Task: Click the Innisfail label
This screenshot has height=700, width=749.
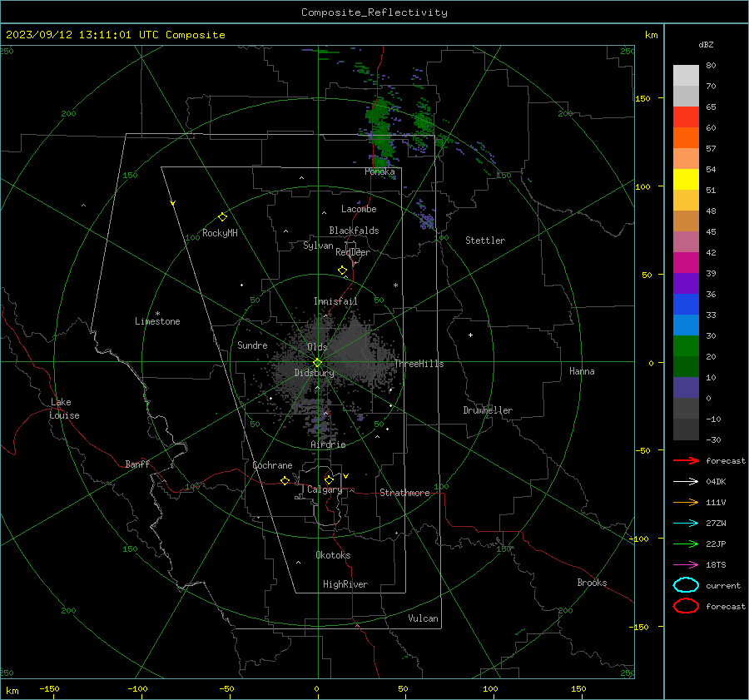Action: (x=335, y=301)
